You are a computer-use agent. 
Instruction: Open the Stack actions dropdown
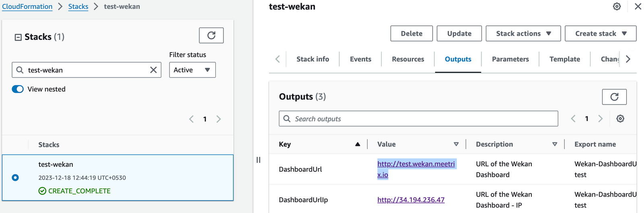tap(523, 34)
